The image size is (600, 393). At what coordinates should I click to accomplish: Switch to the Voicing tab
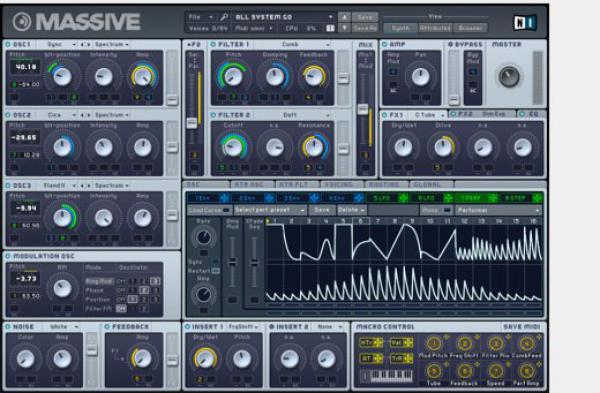(339, 184)
